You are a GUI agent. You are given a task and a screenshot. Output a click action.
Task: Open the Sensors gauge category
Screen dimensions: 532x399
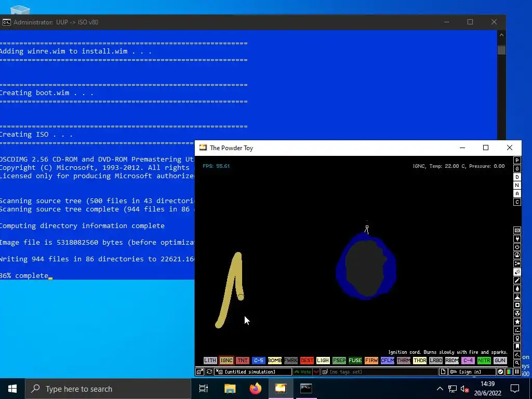tap(517, 255)
